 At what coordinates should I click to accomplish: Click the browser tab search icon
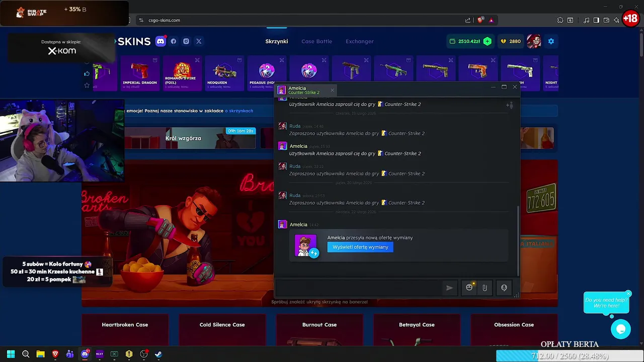(570, 20)
